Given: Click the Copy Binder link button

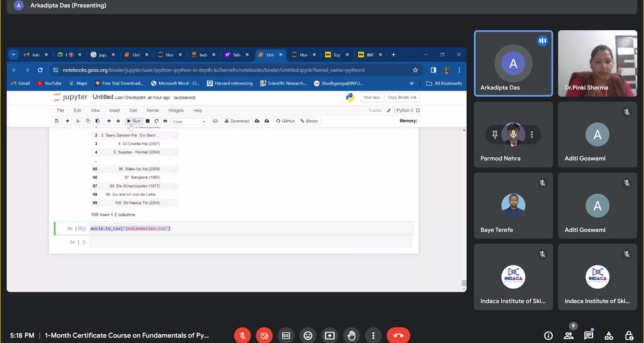Looking at the screenshot, I should [402, 98].
